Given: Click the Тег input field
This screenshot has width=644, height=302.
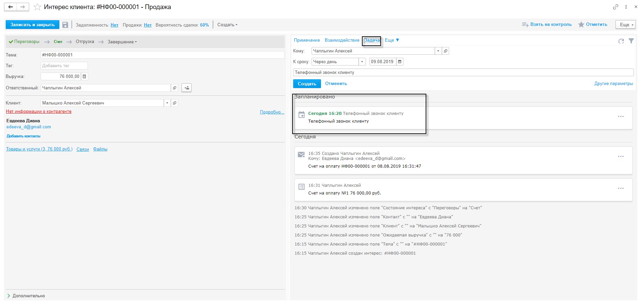Looking at the screenshot, I should pyautogui.click(x=64, y=66).
